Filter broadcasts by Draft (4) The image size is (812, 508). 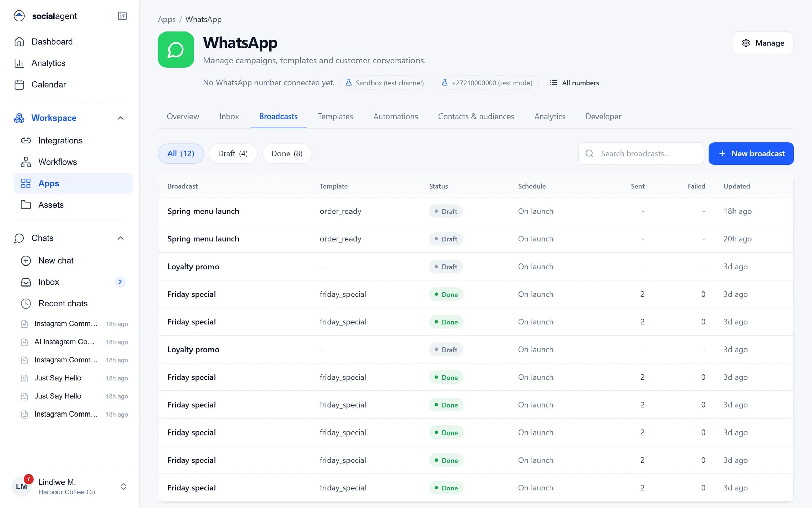pyautogui.click(x=233, y=154)
